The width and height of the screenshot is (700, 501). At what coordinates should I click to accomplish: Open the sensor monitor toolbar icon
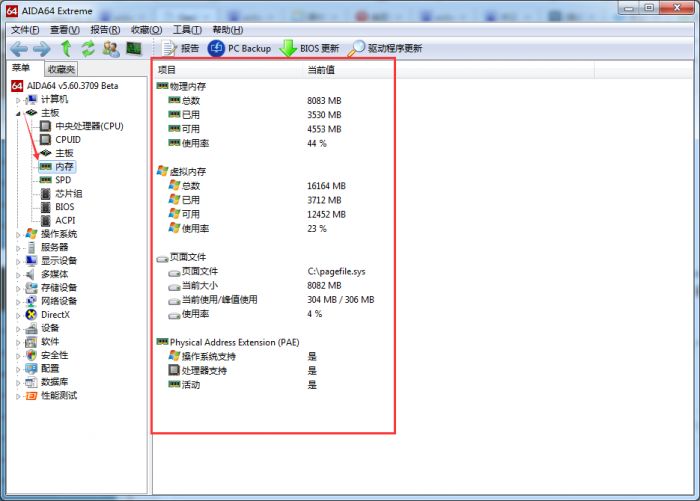point(133,48)
